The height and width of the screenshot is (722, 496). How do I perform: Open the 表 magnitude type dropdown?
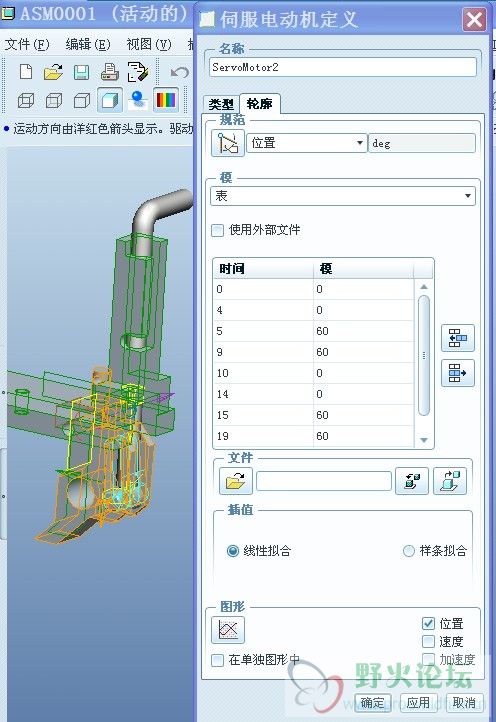click(343, 196)
